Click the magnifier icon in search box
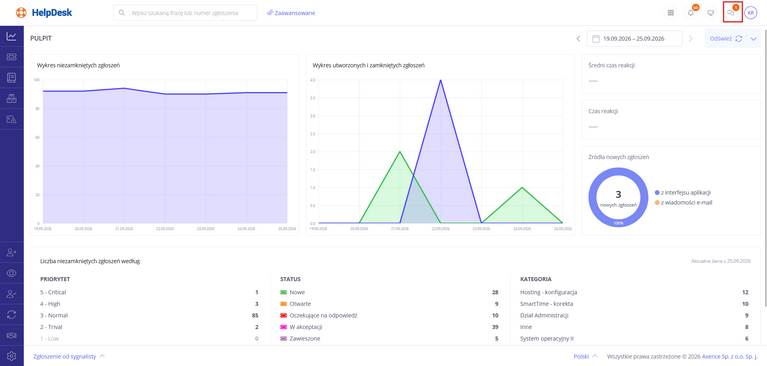Viewport: 767px width, 366px height. pyautogui.click(x=122, y=13)
